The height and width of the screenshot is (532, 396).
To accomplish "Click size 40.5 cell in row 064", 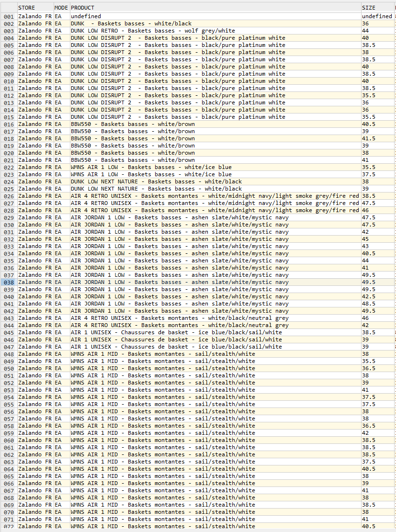I will click(x=378, y=469).
